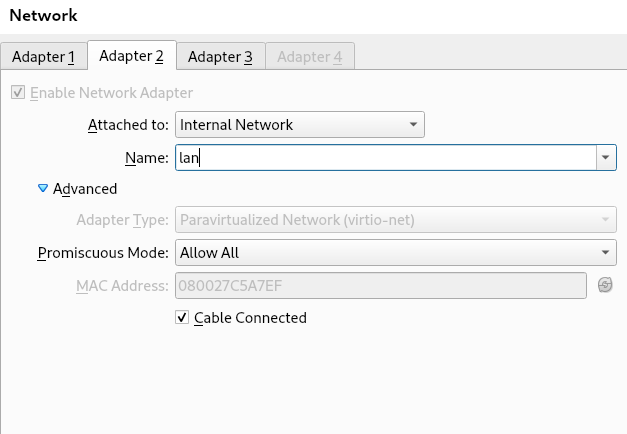Click the Promiscuous Mode label
The width and height of the screenshot is (627, 434).
pos(103,253)
